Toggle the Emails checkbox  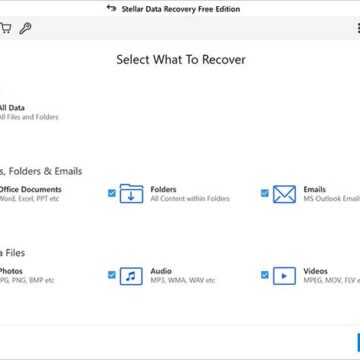[x=265, y=193]
